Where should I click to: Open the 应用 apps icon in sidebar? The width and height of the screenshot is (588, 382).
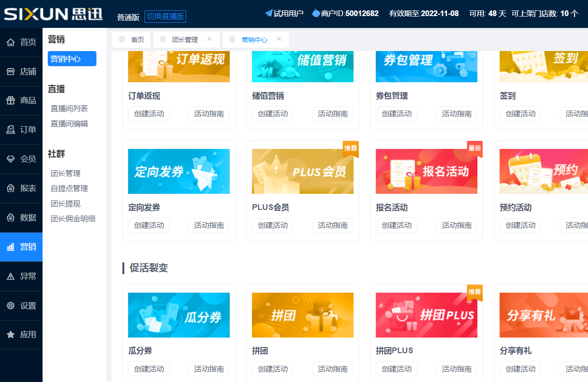[21, 334]
